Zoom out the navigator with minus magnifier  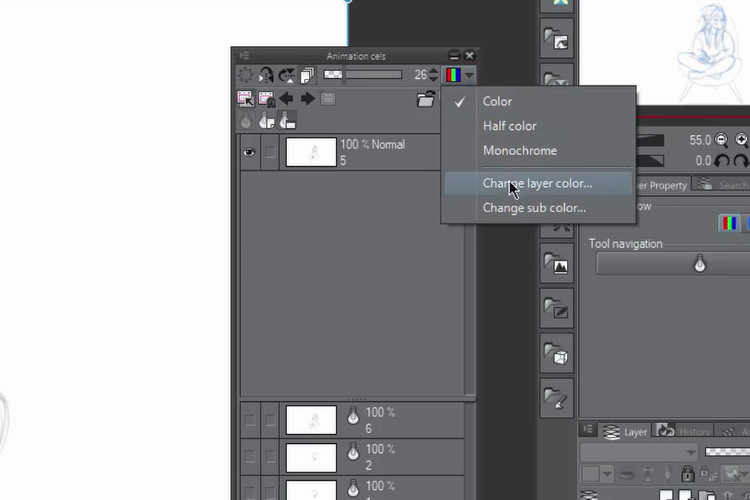pos(721,140)
